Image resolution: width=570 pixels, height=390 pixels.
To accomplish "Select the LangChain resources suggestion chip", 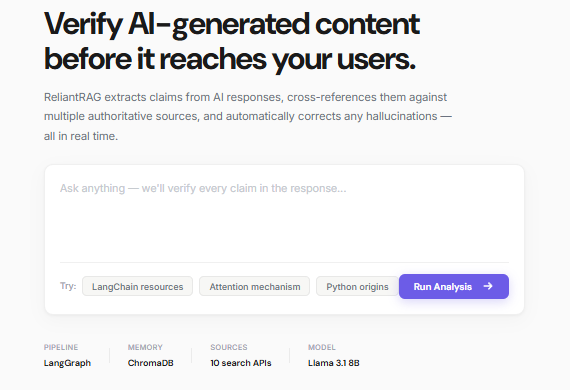I will 137,286.
